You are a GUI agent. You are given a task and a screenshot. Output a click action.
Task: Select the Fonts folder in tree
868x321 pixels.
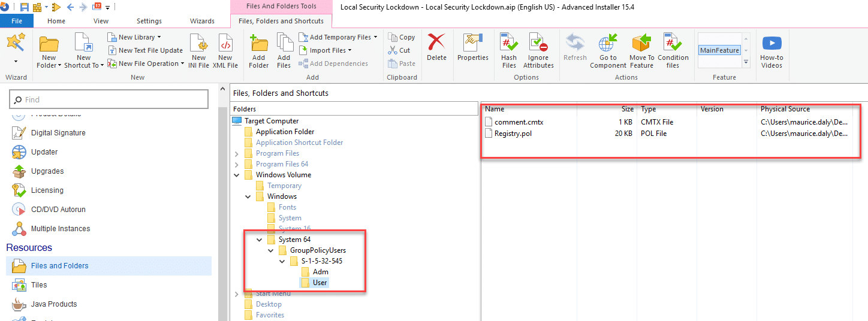click(287, 207)
